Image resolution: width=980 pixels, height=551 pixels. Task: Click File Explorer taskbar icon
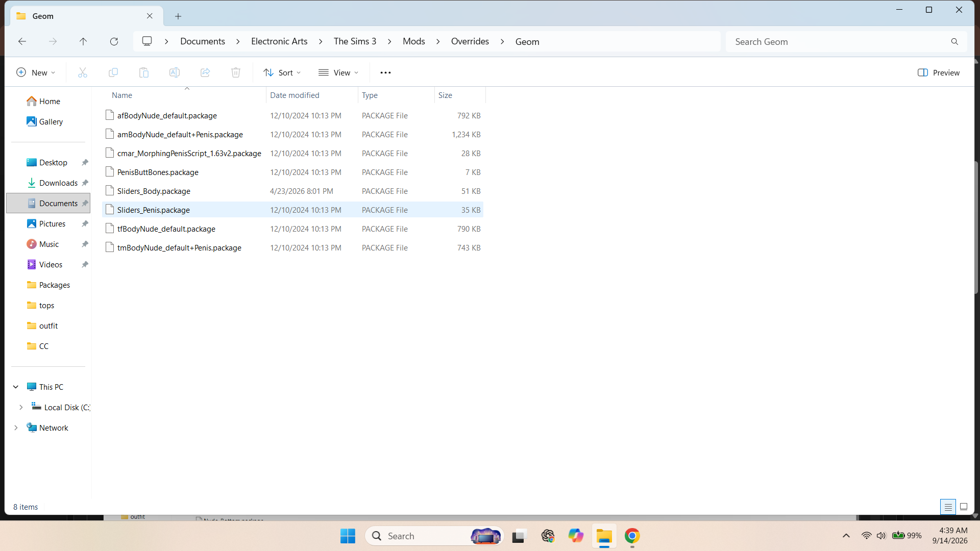(604, 536)
